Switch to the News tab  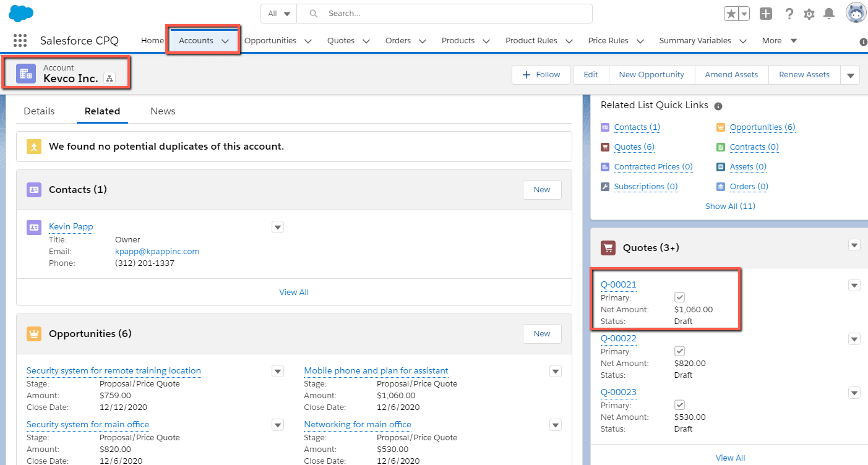pyautogui.click(x=163, y=111)
